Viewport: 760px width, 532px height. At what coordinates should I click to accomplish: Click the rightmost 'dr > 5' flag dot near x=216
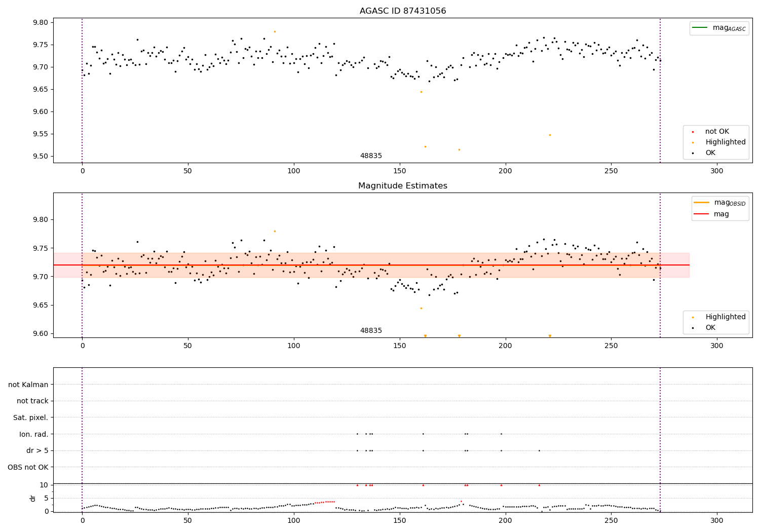(x=539, y=450)
